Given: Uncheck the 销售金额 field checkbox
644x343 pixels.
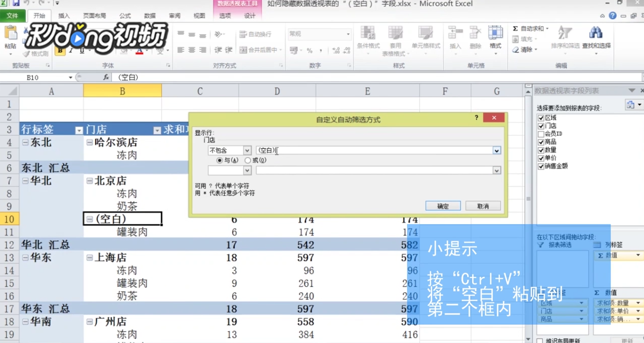Looking at the screenshot, I should (541, 166).
